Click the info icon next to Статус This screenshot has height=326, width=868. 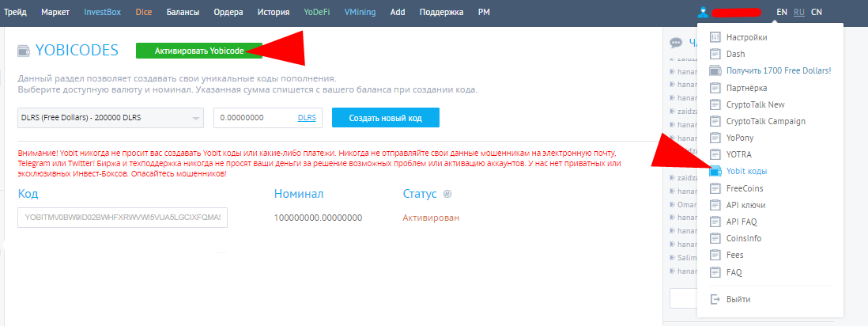pyautogui.click(x=448, y=194)
